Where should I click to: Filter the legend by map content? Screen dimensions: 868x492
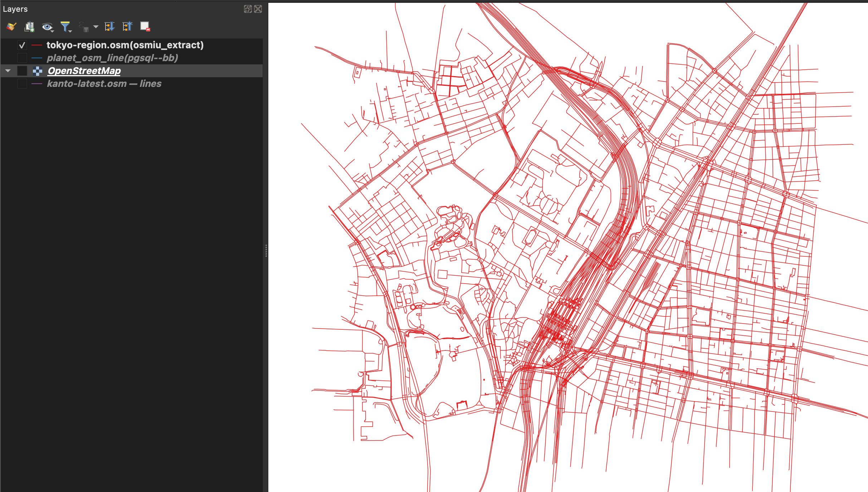click(x=65, y=26)
